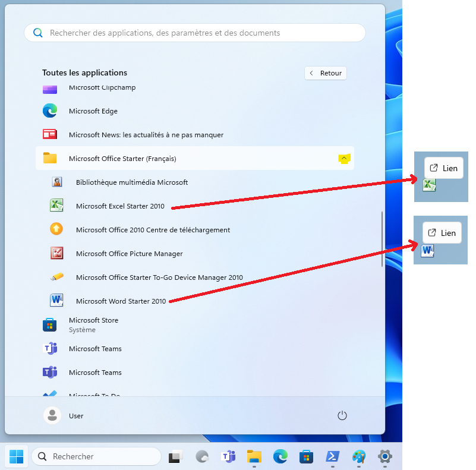
Task: Click 'Microsoft News: les actualités' label
Action: click(x=146, y=135)
